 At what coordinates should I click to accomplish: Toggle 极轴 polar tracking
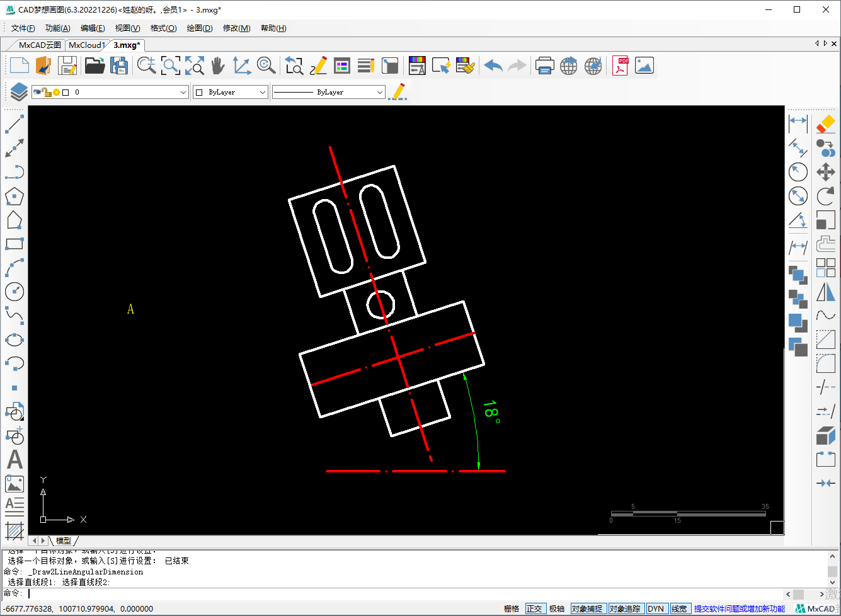click(557, 609)
